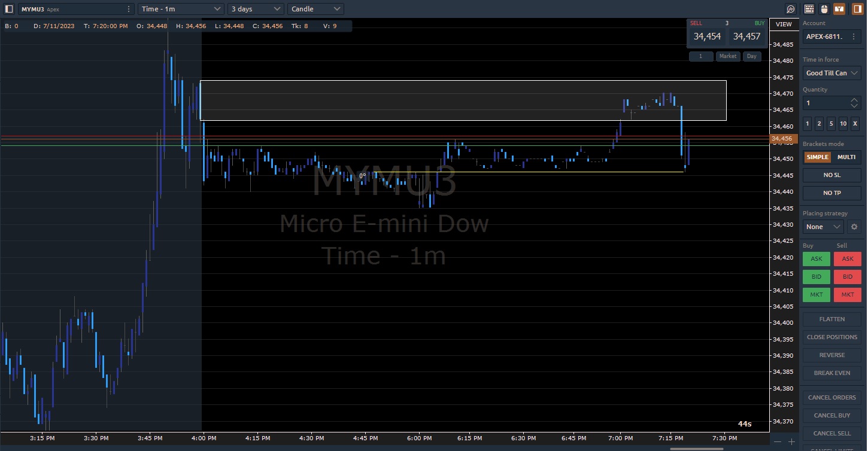Image resolution: width=868 pixels, height=451 pixels.
Task: Open the Candle chart type dropdown
Action: [x=315, y=9]
